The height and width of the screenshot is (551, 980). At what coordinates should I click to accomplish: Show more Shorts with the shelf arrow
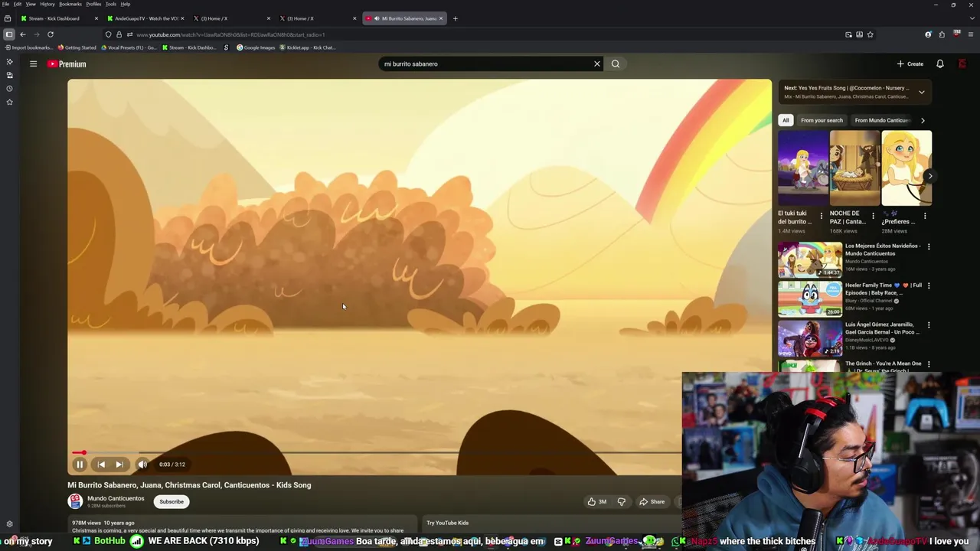pyautogui.click(x=930, y=176)
